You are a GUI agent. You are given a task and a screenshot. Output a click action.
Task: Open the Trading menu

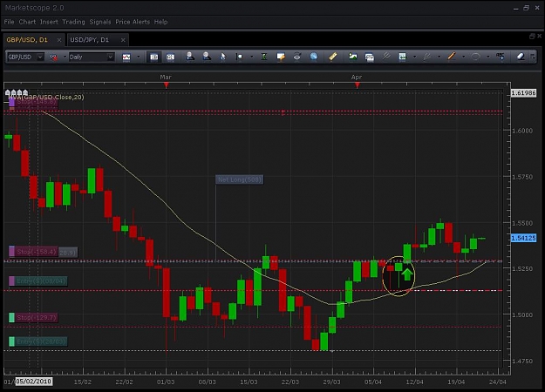click(74, 22)
